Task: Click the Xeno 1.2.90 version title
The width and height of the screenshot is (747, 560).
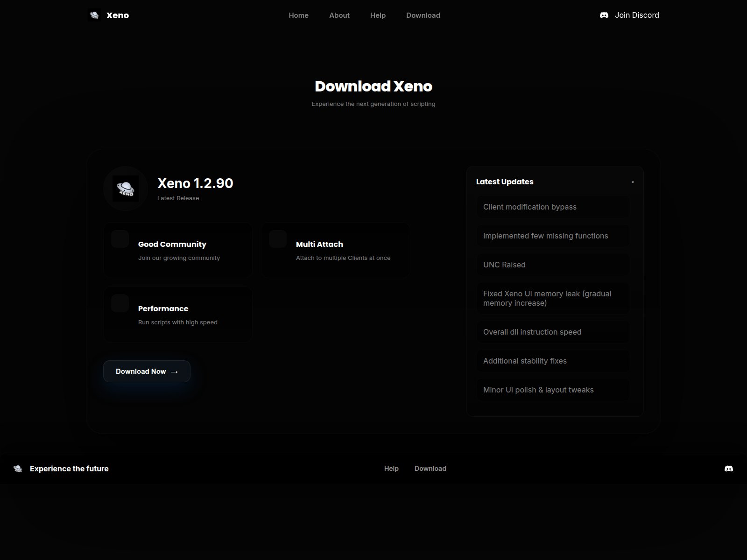Action: coord(195,183)
